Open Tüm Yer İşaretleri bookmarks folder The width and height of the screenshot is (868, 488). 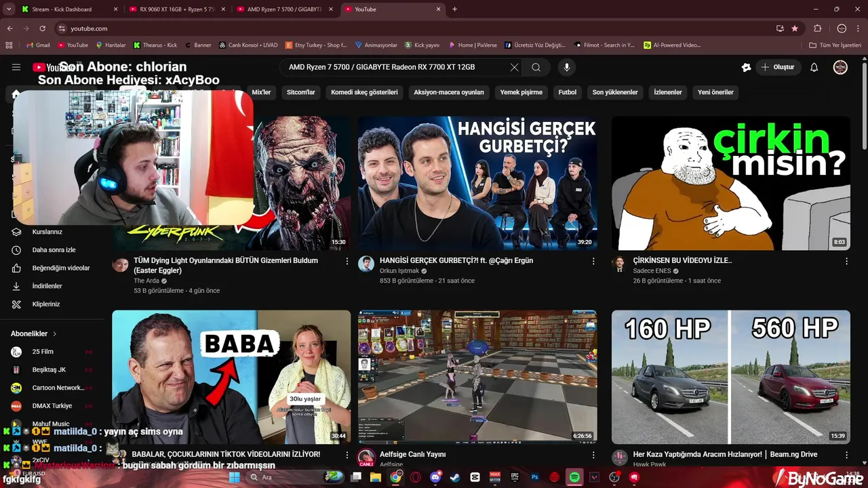(x=835, y=45)
